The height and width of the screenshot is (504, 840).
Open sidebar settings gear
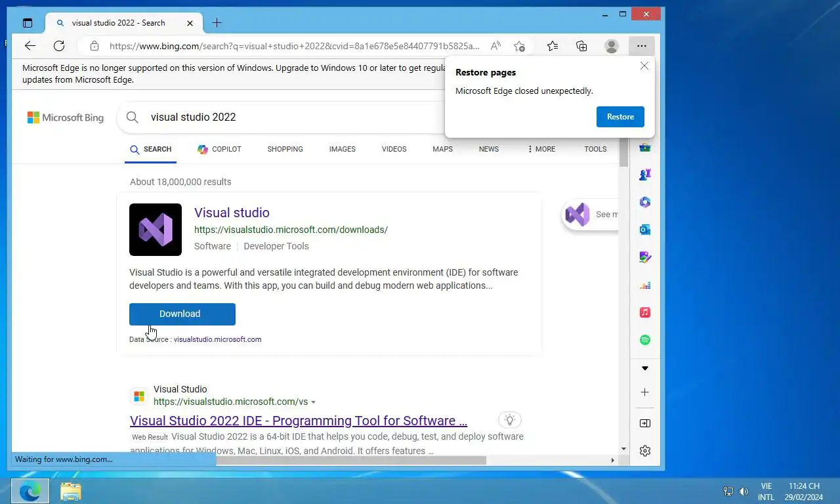point(645,451)
